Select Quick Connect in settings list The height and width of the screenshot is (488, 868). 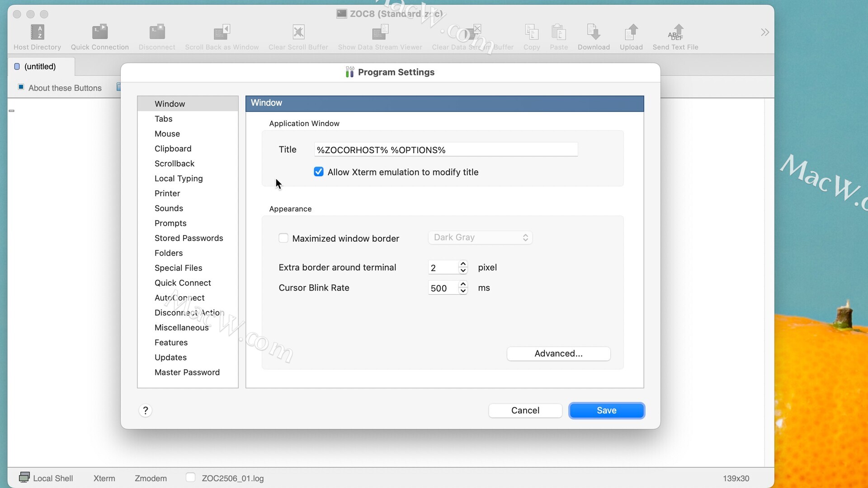coord(188,282)
